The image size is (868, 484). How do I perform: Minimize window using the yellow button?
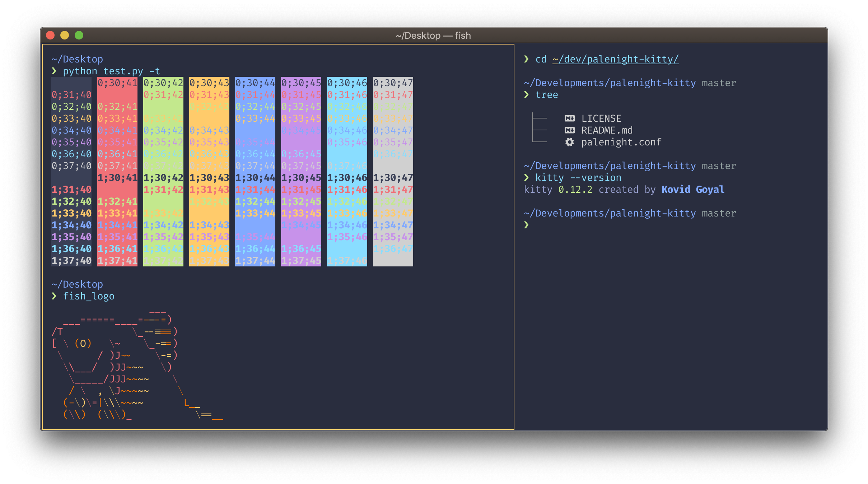pyautogui.click(x=65, y=35)
